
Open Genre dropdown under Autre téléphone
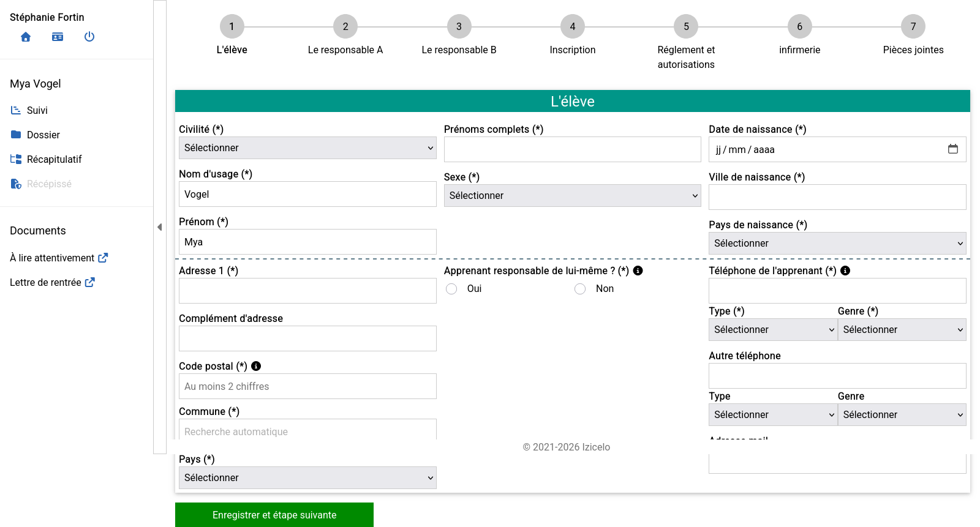(x=902, y=414)
